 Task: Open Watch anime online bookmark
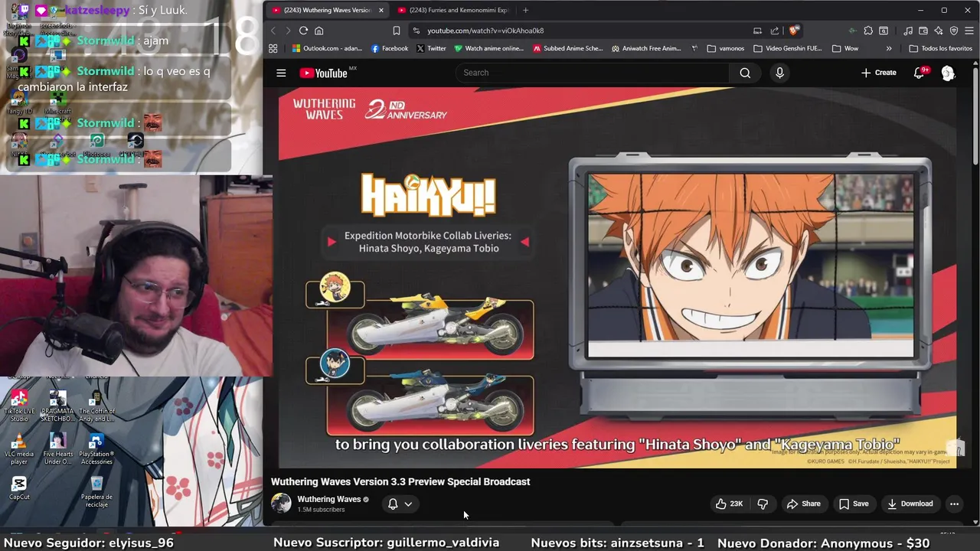coord(488,48)
